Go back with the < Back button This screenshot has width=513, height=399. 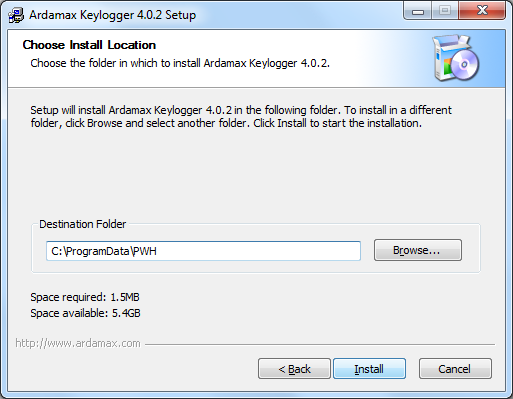tap(294, 369)
